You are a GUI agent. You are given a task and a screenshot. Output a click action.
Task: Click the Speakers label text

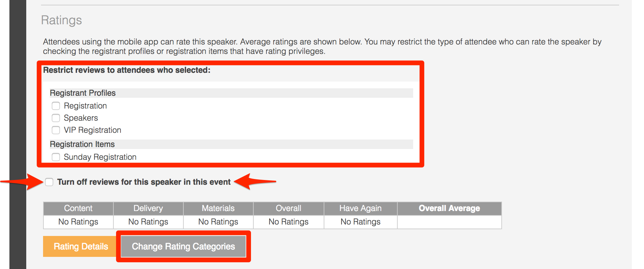81,118
